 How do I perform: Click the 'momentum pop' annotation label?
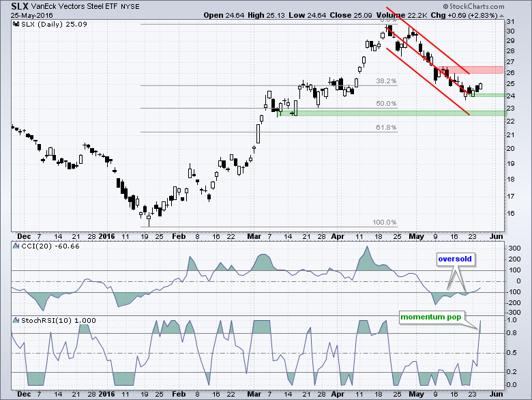(431, 317)
